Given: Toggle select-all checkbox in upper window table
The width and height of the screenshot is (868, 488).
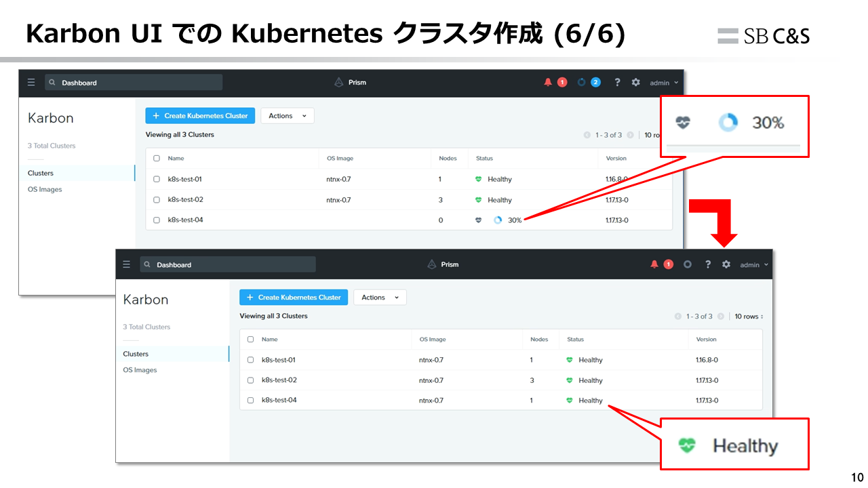Looking at the screenshot, I should click(x=157, y=158).
